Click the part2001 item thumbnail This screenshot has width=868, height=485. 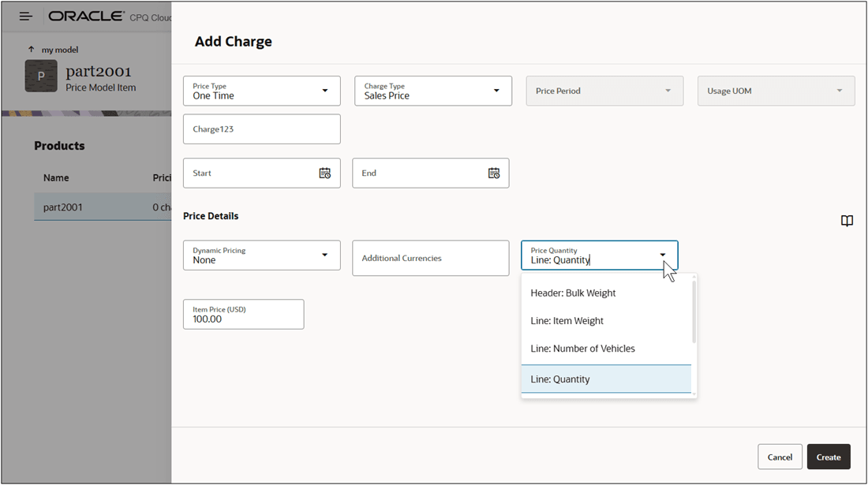pyautogui.click(x=41, y=76)
